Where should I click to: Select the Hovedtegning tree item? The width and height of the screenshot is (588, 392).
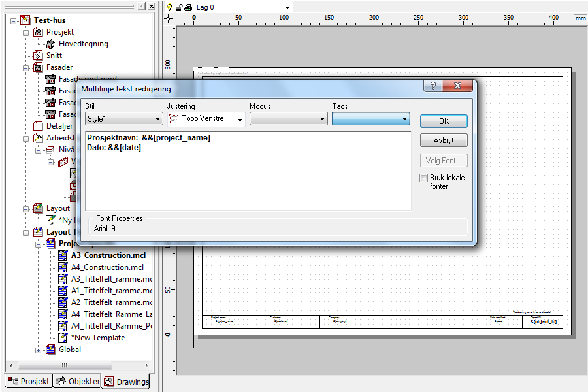pos(83,44)
